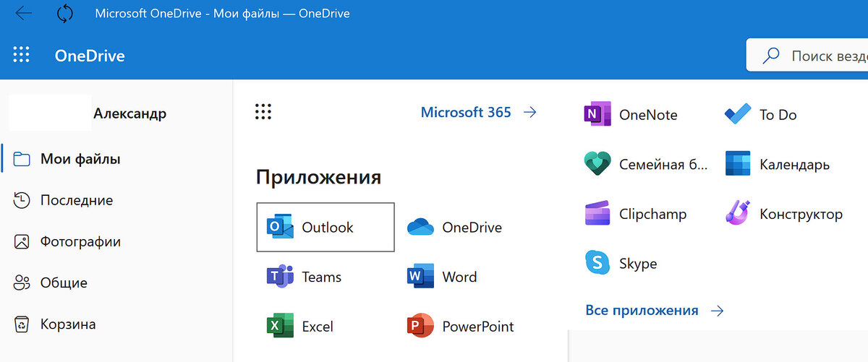Click the OneDrive cloud icon
Image resolution: width=868 pixels, height=362 pixels.
coord(420,228)
